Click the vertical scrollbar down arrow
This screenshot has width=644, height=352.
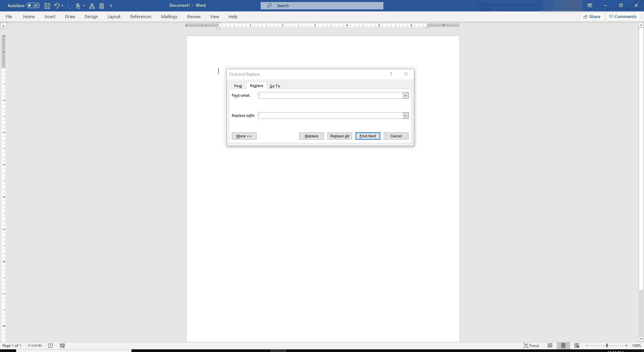click(x=641, y=339)
